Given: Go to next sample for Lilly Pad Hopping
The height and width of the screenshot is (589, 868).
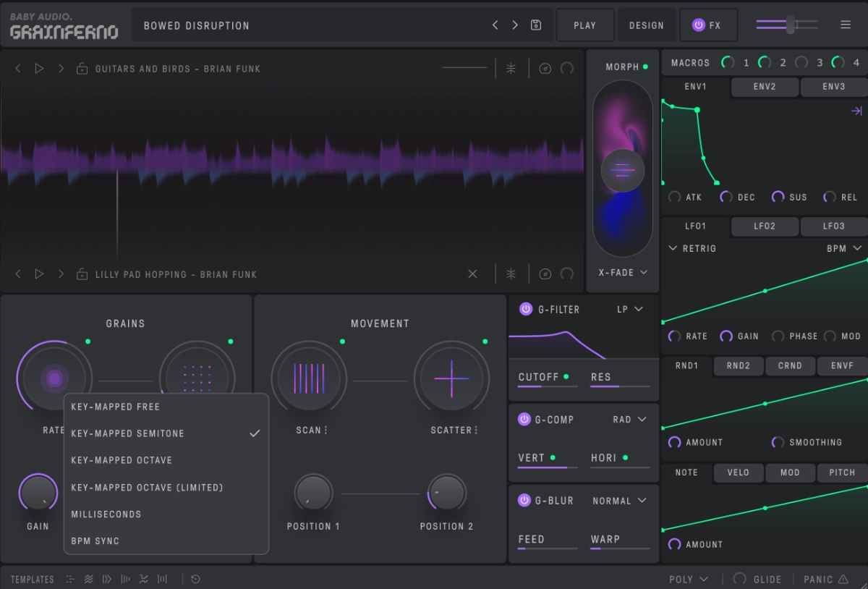Looking at the screenshot, I should coord(61,274).
